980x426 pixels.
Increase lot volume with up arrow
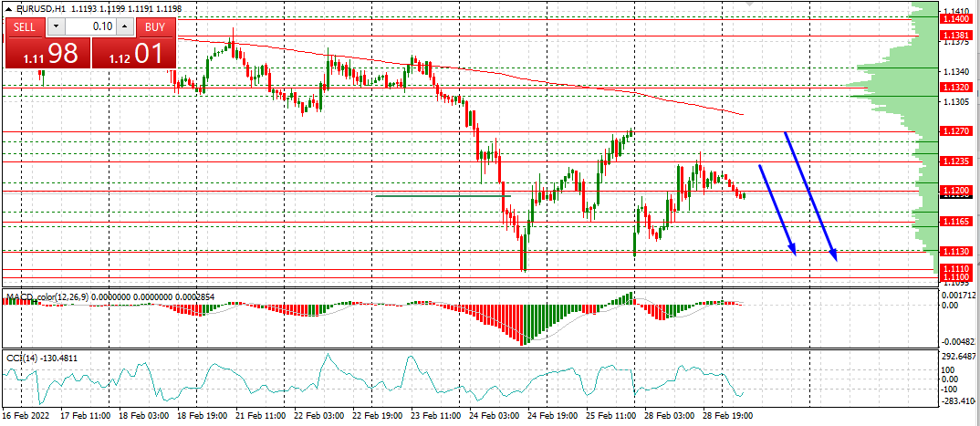126,26
